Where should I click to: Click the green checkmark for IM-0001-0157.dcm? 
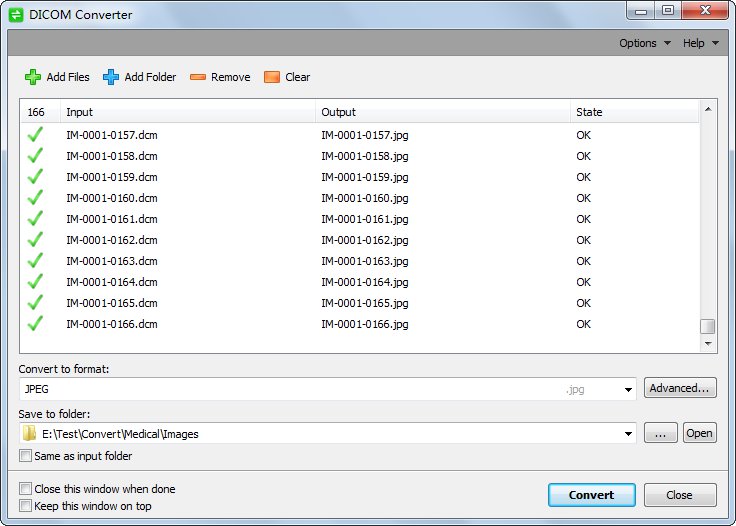(35, 135)
